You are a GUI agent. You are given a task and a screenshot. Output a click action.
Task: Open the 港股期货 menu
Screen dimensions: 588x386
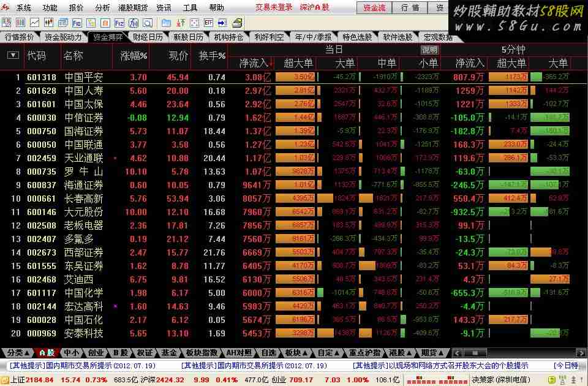133,7
